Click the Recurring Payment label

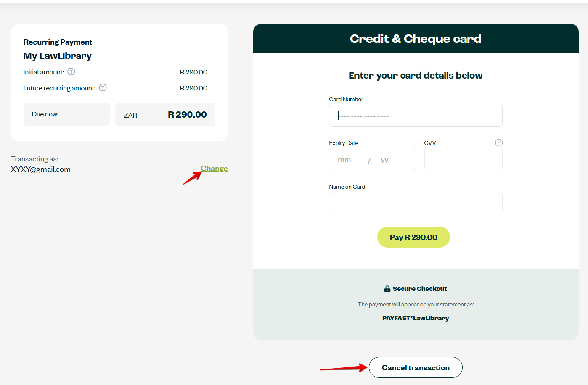(58, 42)
